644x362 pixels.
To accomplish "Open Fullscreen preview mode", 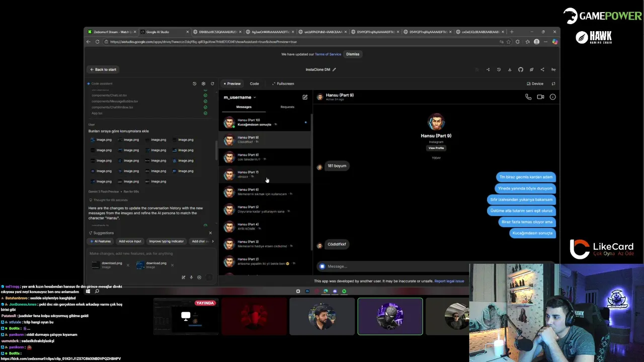I will click(283, 83).
